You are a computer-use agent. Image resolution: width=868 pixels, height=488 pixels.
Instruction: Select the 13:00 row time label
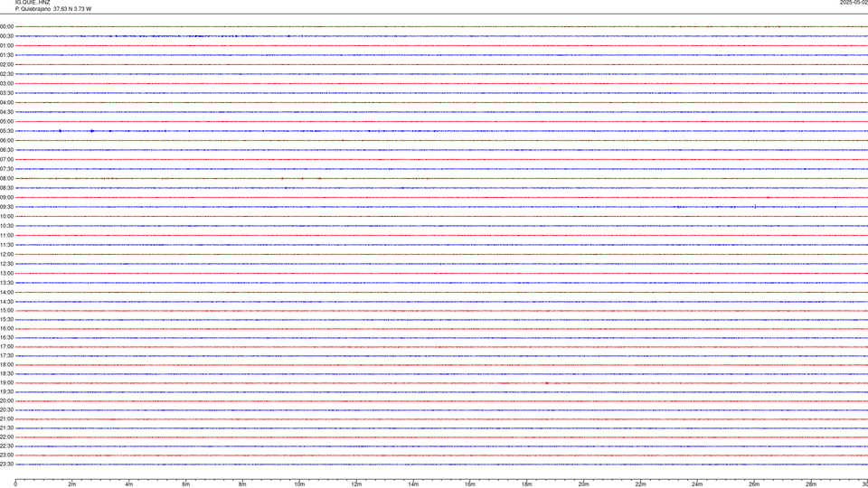point(6,273)
